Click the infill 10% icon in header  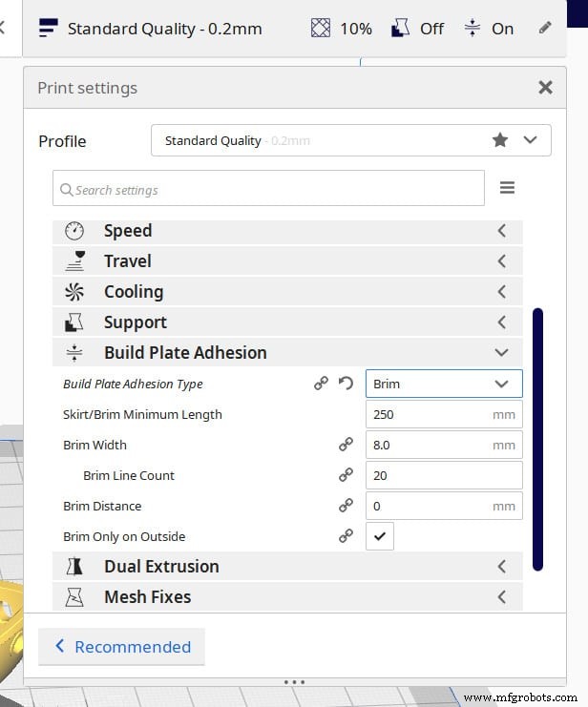321,28
